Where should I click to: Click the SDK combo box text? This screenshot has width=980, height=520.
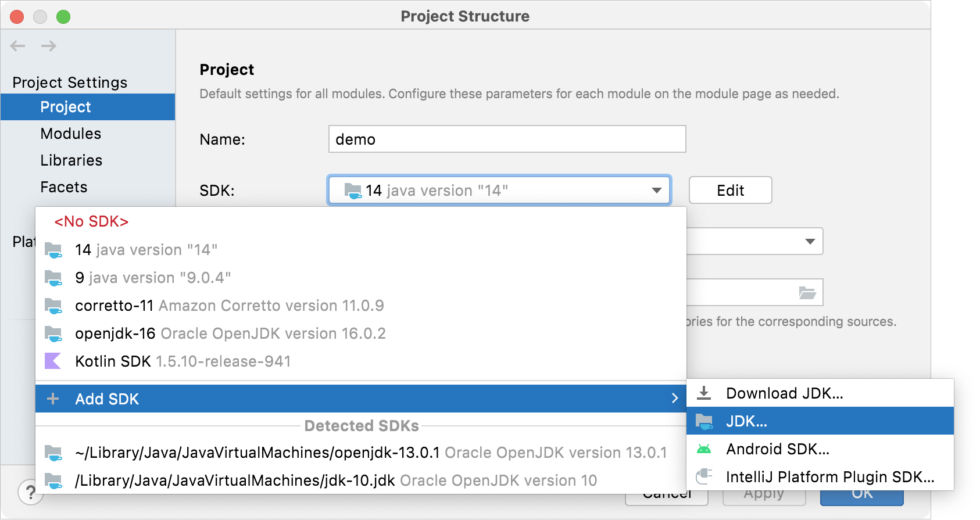pyautogui.click(x=437, y=191)
